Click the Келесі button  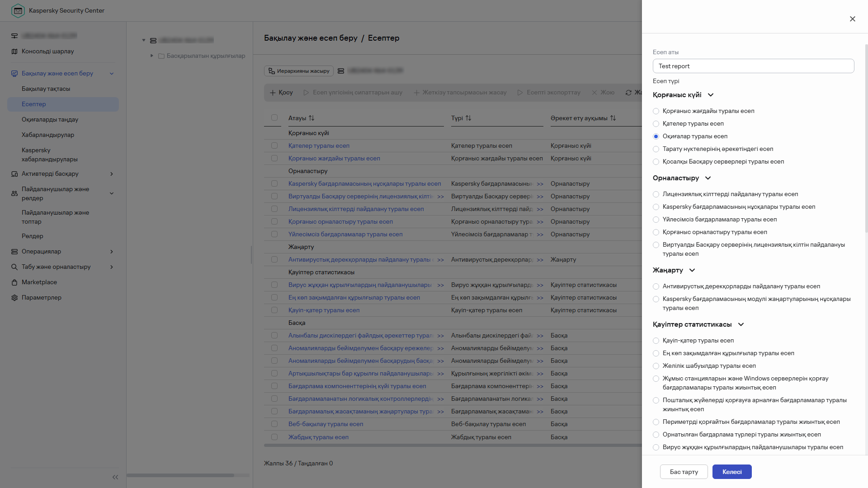tap(731, 472)
